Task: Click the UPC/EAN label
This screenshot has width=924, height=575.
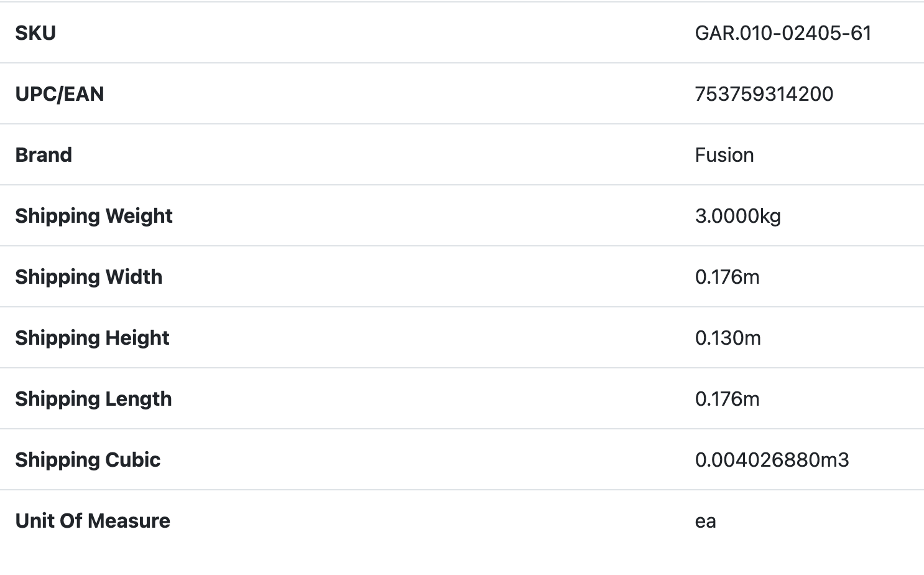Action: [x=60, y=94]
